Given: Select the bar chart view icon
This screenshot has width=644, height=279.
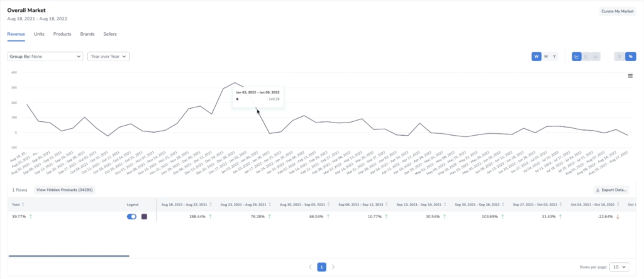Looking at the screenshot, I should click(x=586, y=57).
